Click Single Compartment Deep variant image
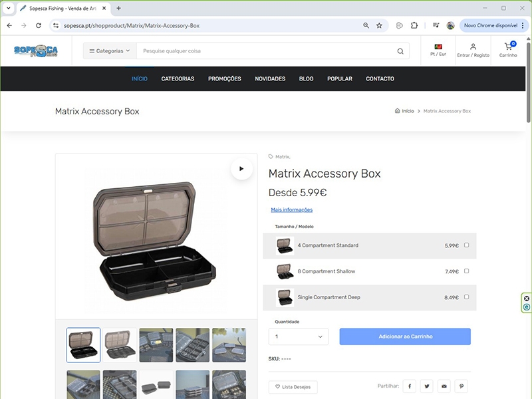This screenshot has height=399, width=532. click(x=285, y=297)
